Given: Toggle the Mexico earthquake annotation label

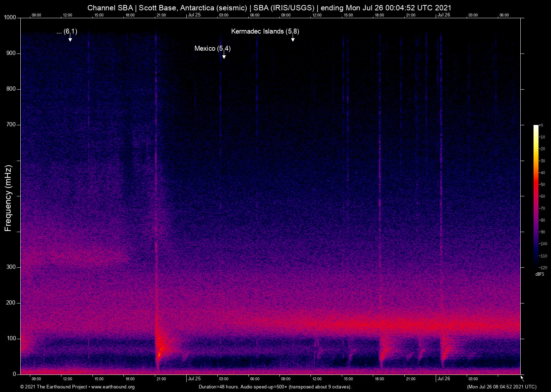Looking at the screenshot, I should click(212, 49).
